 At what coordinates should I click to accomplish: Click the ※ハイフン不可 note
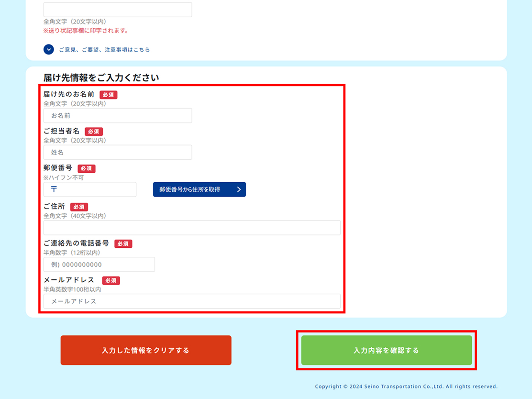coord(64,177)
